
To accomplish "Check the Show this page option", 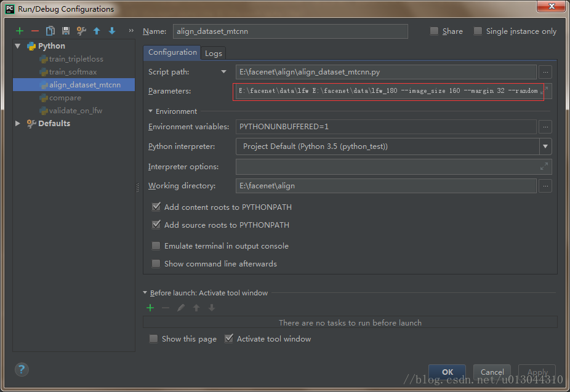I will click(x=153, y=339).
